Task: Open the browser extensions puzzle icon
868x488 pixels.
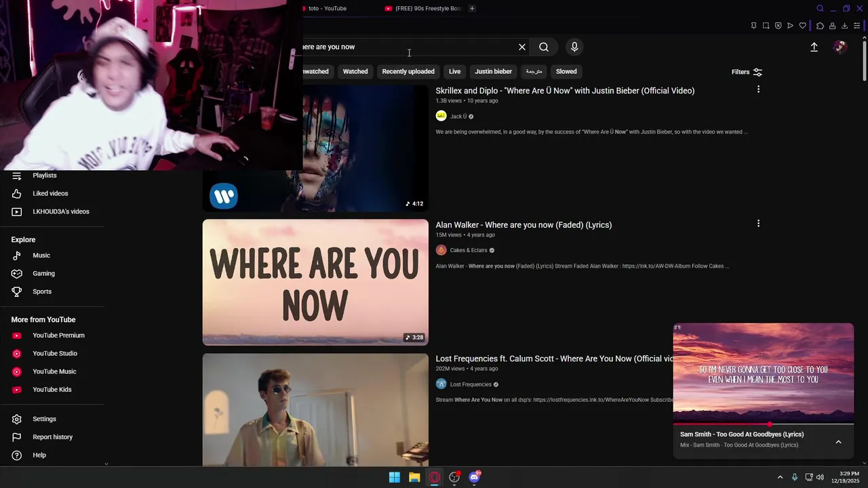Action: [x=820, y=26]
